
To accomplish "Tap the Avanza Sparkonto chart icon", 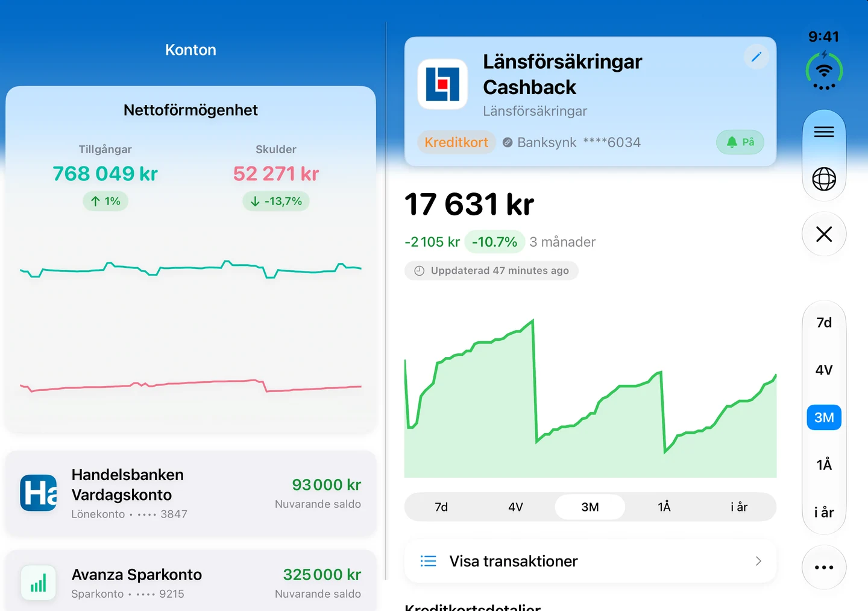I will (39, 583).
